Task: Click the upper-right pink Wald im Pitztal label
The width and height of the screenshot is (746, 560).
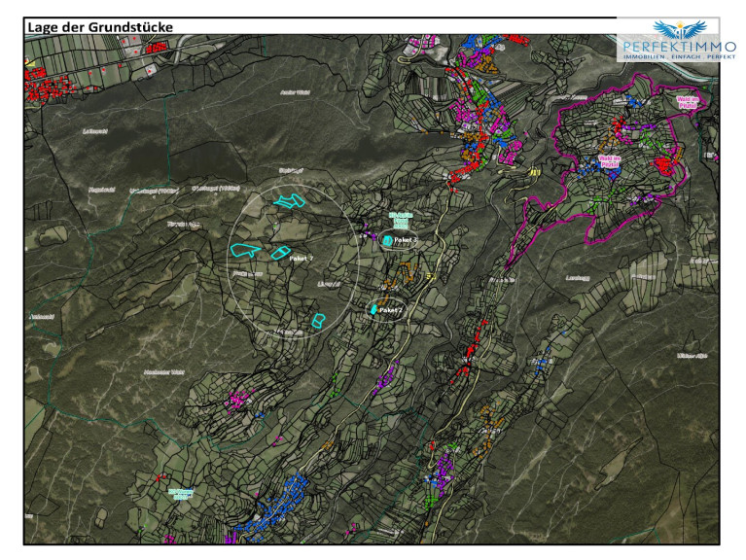Action: point(687,101)
